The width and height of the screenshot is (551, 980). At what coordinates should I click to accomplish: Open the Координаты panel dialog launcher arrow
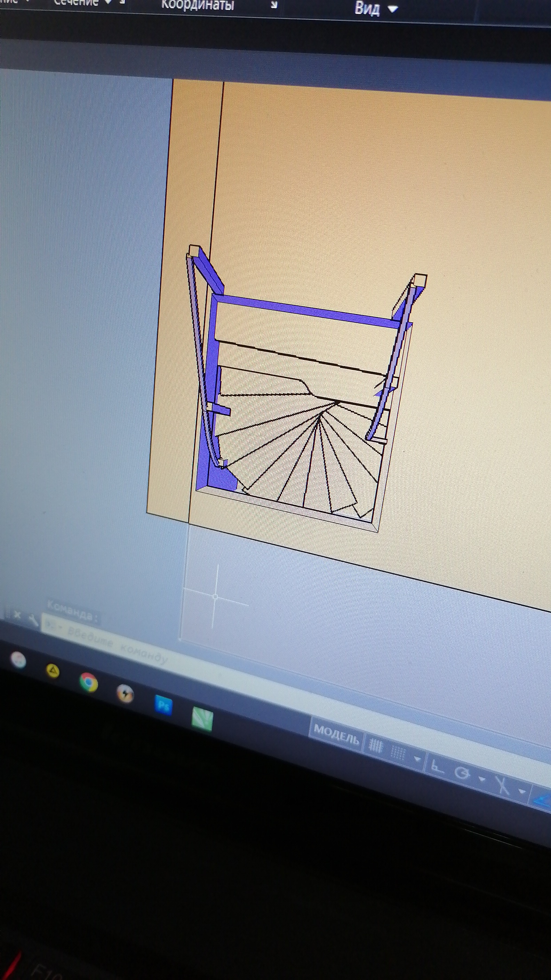point(274,5)
